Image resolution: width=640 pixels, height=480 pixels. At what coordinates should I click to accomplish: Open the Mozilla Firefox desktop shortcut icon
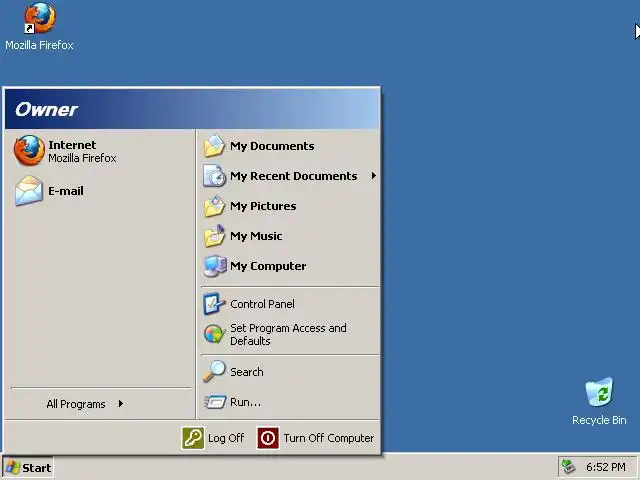coord(40,18)
